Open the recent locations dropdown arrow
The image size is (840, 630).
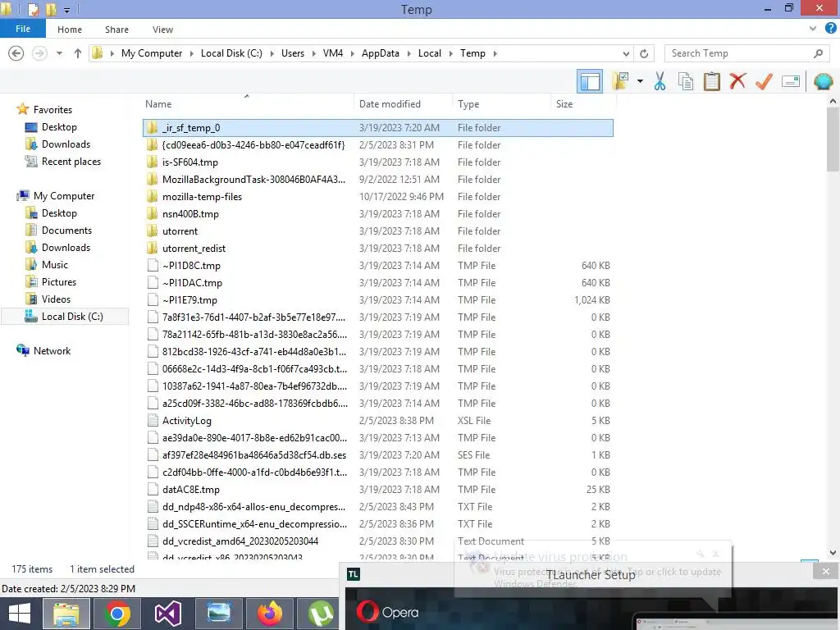pos(59,53)
